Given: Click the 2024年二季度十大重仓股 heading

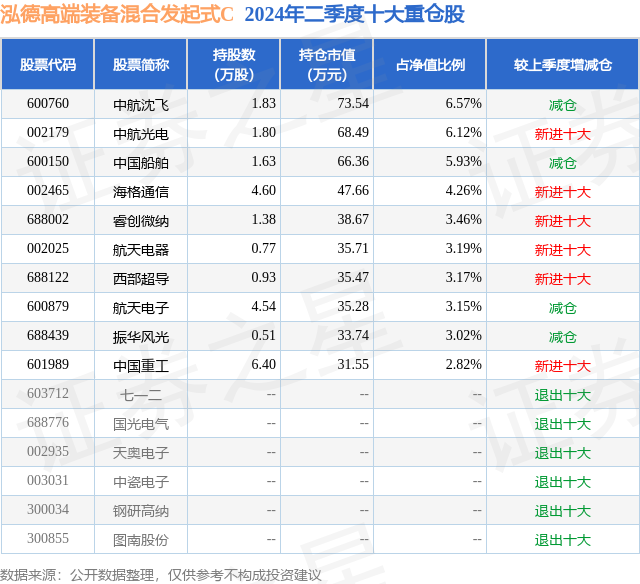Looking at the screenshot, I should 354,14.
